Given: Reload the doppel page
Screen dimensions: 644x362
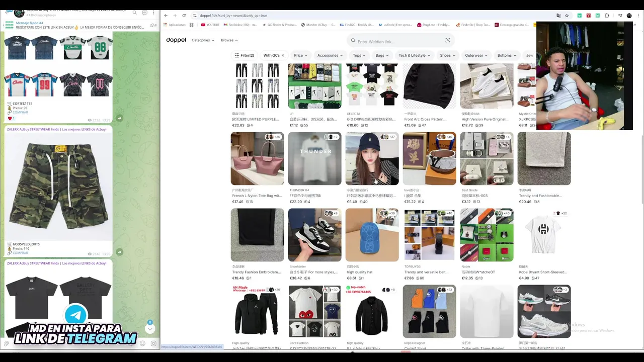Looking at the screenshot, I should [x=184, y=16].
